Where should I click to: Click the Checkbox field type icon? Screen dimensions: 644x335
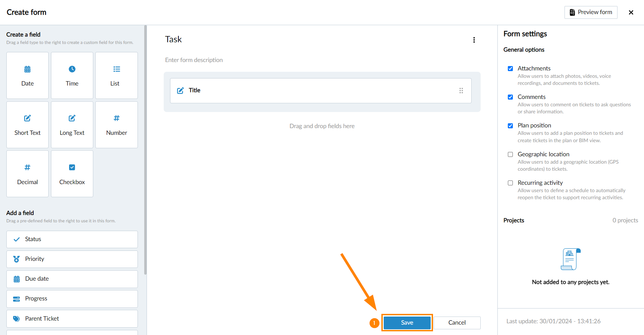72,167
